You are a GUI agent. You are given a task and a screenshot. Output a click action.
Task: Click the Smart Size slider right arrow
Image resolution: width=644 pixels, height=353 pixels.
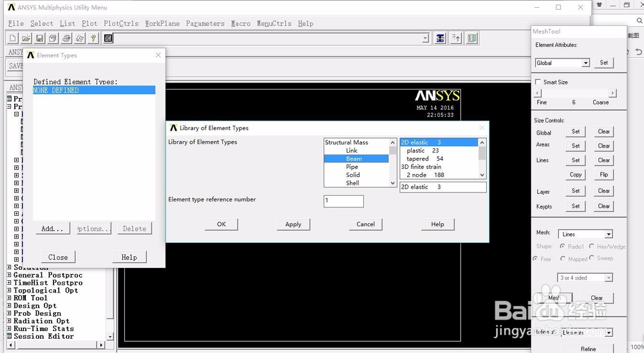pyautogui.click(x=613, y=93)
